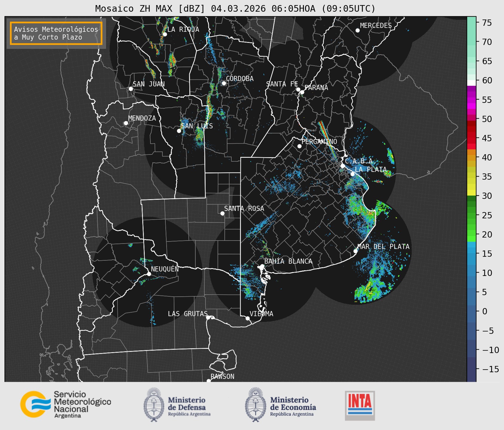Select the Mar del Plata marker dot
This screenshot has width=504, height=430.
click(x=356, y=251)
